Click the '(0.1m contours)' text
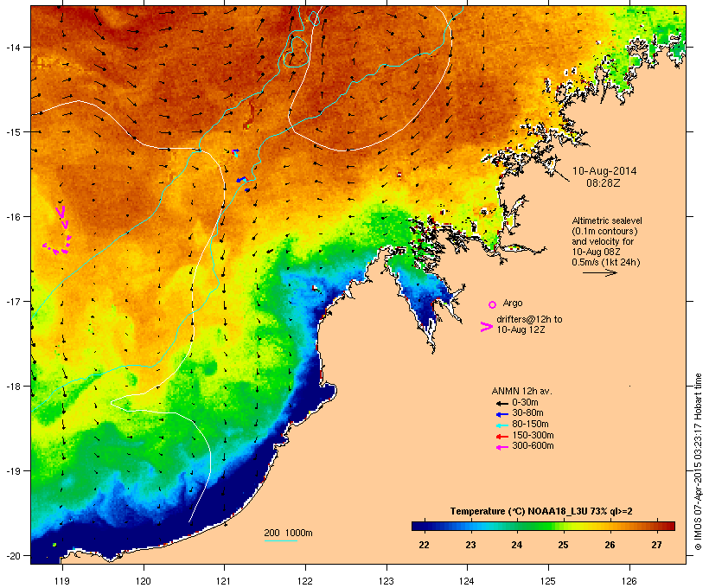 (604, 231)
